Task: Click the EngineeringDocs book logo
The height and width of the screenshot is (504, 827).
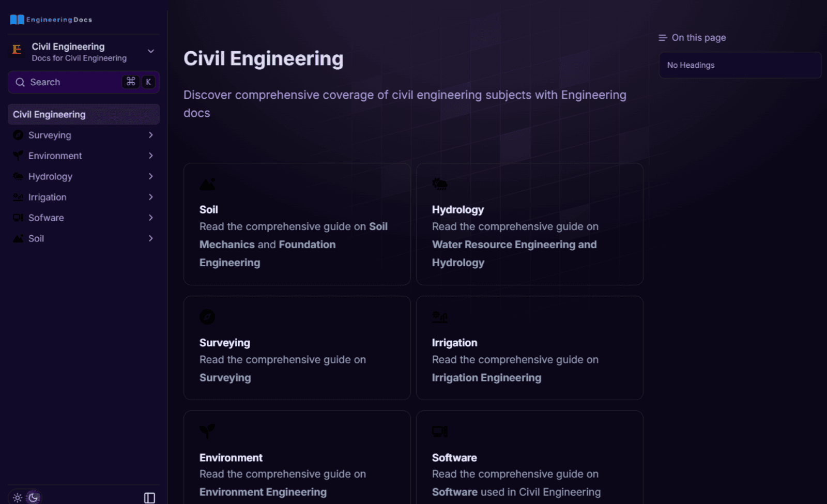Action: point(17,20)
